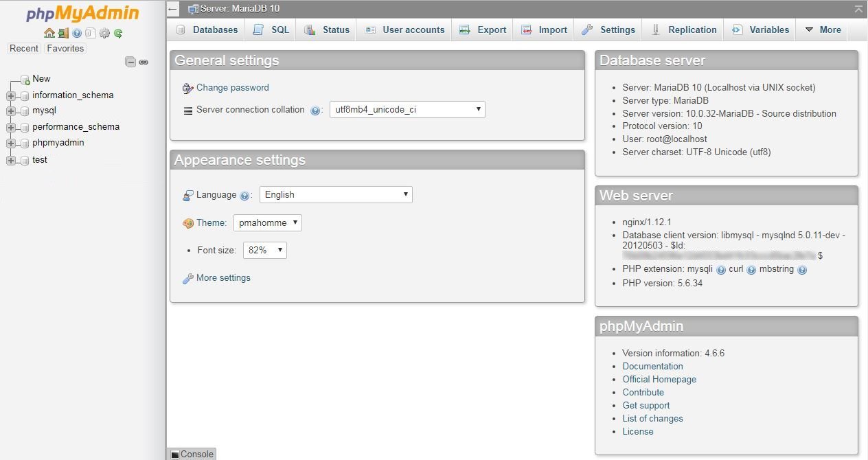Open help icon beside curl extension

[751, 270]
